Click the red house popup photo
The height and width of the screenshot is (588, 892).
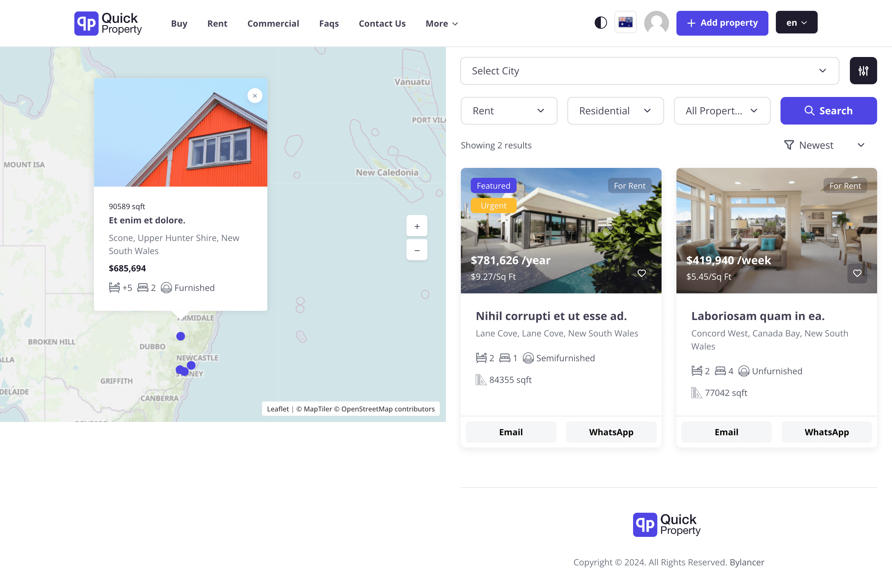(181, 132)
